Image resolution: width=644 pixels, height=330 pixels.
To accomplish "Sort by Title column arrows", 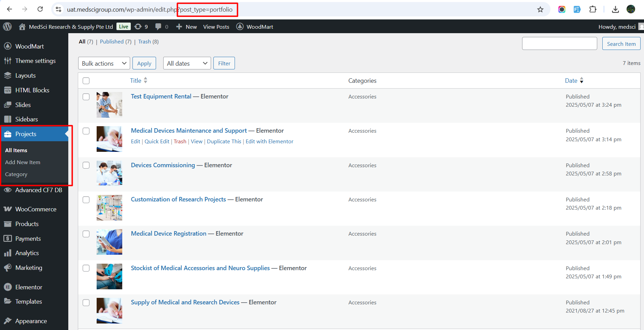I will click(x=145, y=80).
